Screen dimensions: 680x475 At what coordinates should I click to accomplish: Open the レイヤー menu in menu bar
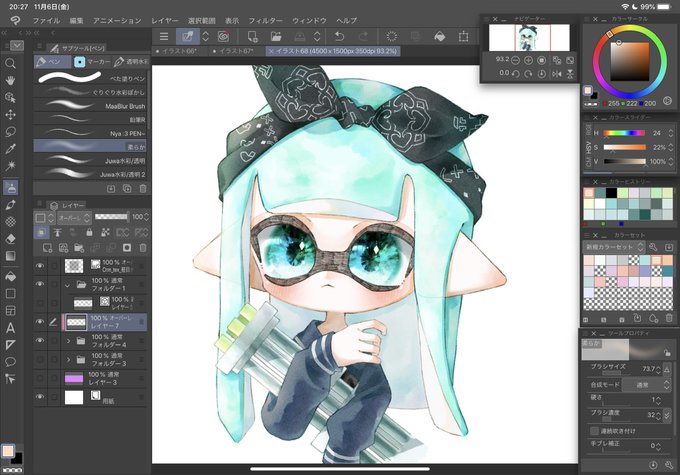164,20
